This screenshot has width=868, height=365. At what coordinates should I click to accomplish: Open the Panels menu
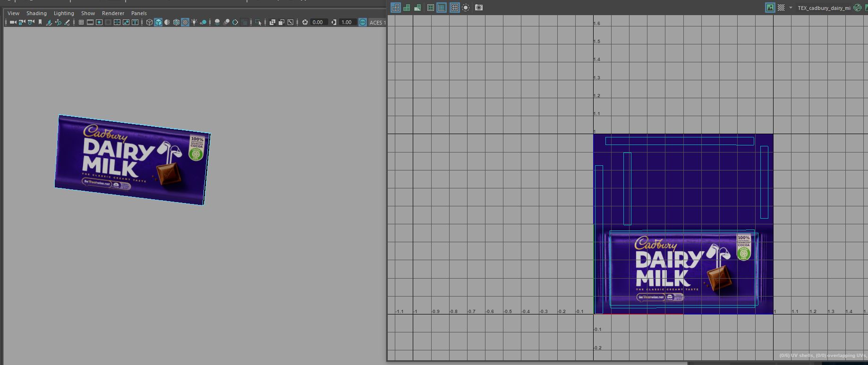click(139, 13)
